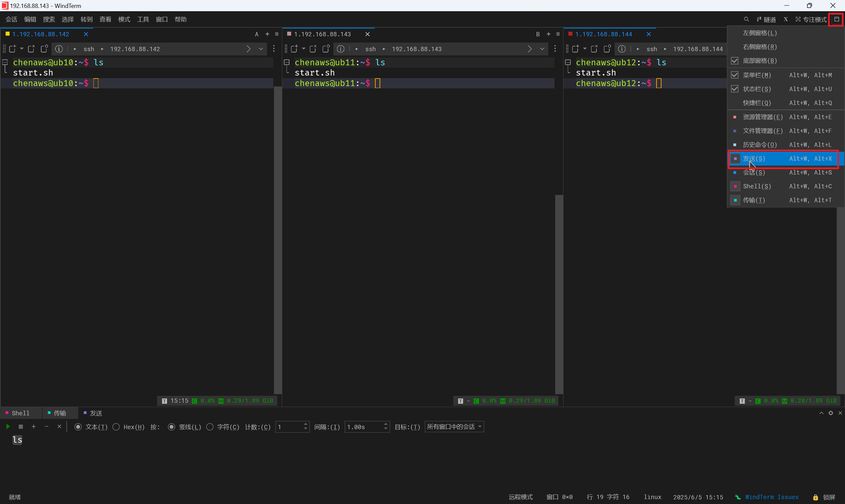The width and height of the screenshot is (845, 504).
Task: Open the 隧道 tunnel icon button
Action: [x=766, y=19]
